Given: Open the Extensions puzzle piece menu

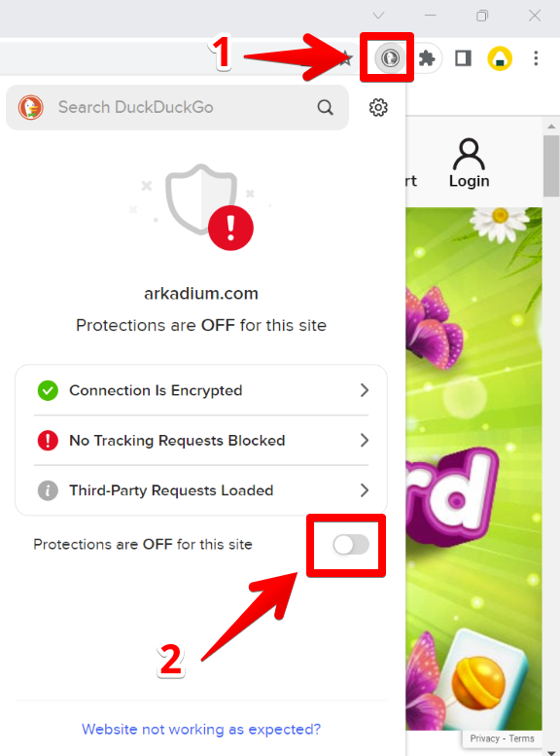Looking at the screenshot, I should click(x=427, y=58).
